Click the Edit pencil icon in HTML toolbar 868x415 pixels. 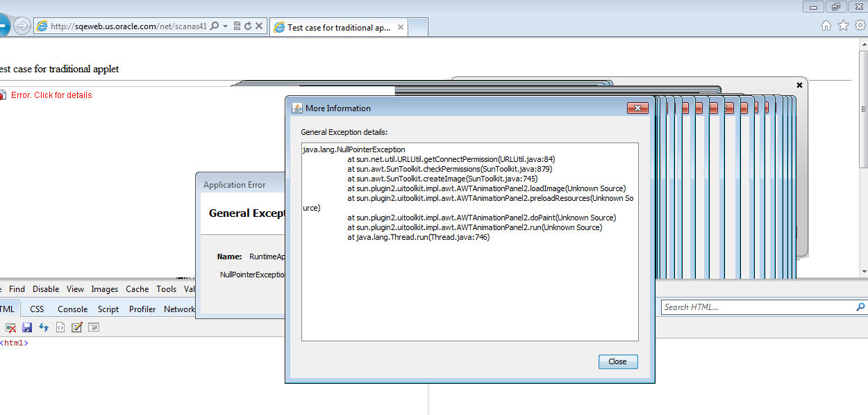[x=77, y=327]
